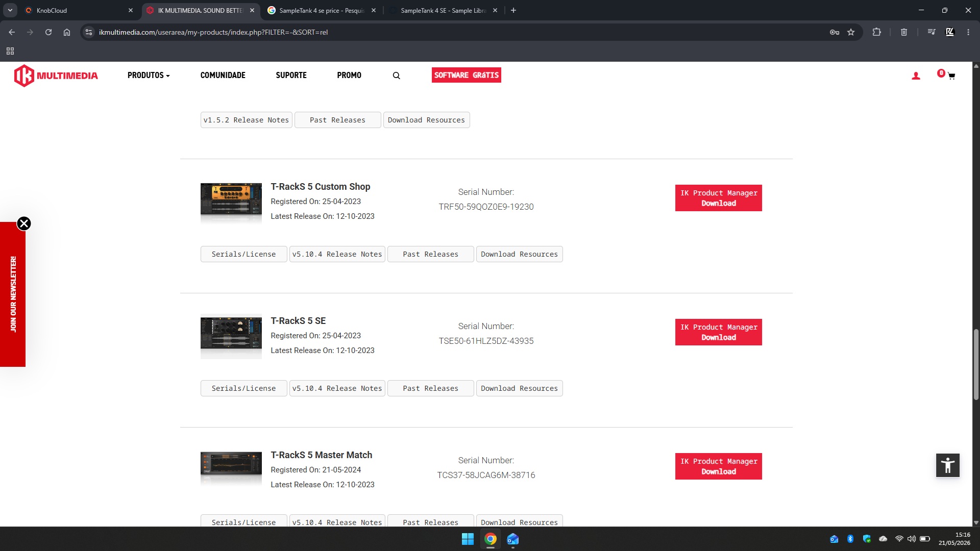
Task: Click T-RackS 5 Master Match product thumbnail
Action: 231,469
